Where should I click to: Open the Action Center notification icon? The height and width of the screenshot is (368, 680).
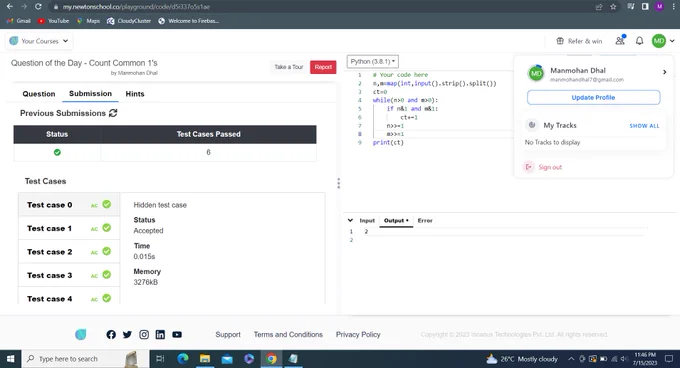click(x=669, y=359)
